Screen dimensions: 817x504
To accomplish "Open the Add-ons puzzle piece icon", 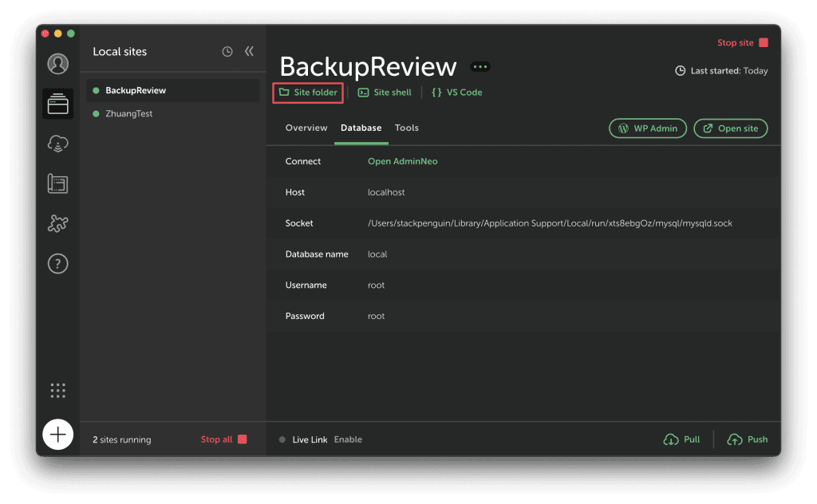I will click(57, 224).
